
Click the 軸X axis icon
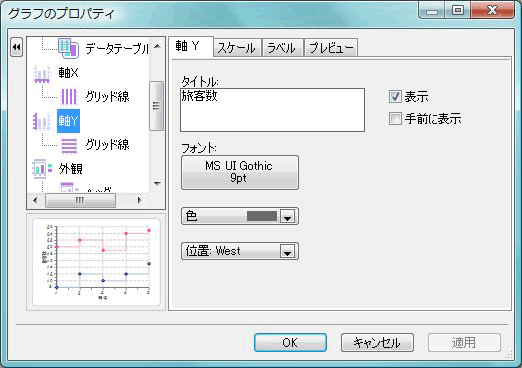[x=42, y=73]
